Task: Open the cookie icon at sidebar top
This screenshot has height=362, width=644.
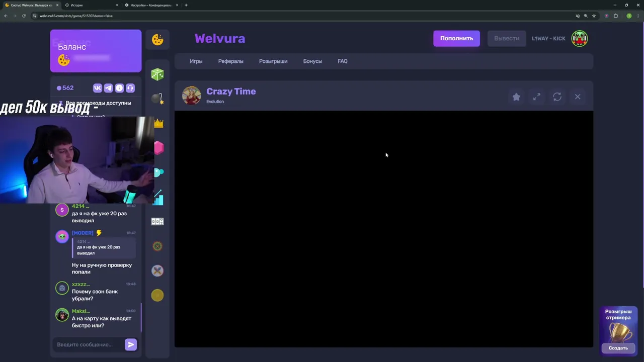Action: [x=157, y=40]
